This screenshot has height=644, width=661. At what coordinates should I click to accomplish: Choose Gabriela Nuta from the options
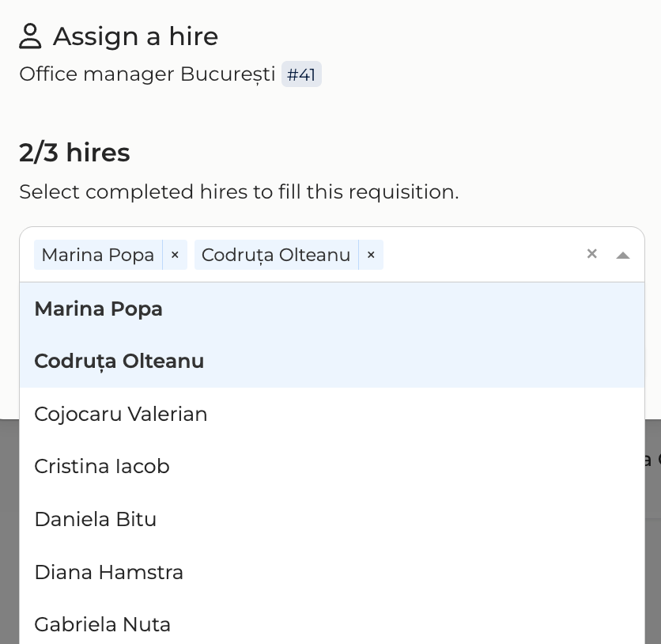point(102,625)
